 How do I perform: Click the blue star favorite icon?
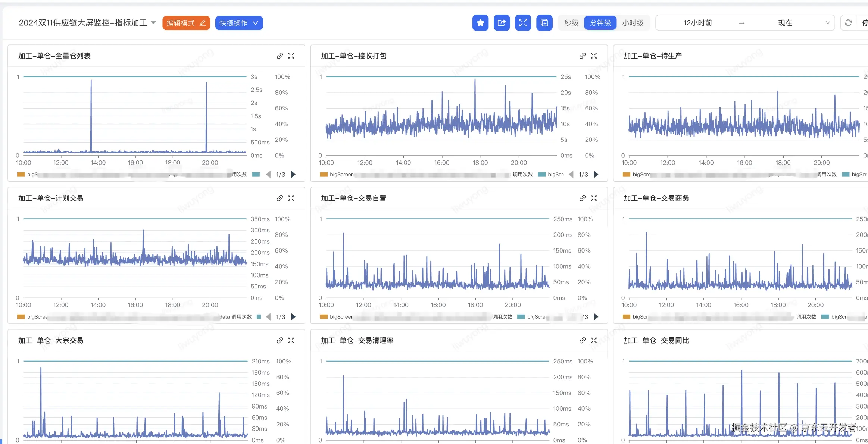click(x=480, y=23)
